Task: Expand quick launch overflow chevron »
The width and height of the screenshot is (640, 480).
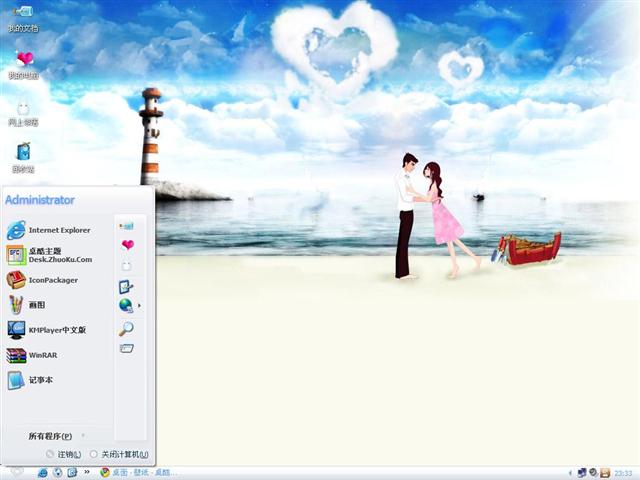Action: tap(87, 472)
